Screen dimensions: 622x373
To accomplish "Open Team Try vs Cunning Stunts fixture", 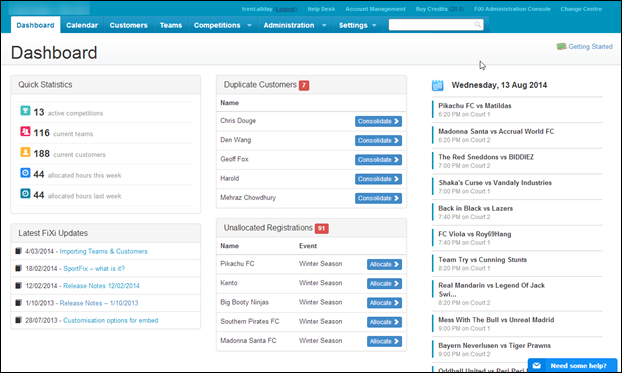I will tap(483, 260).
